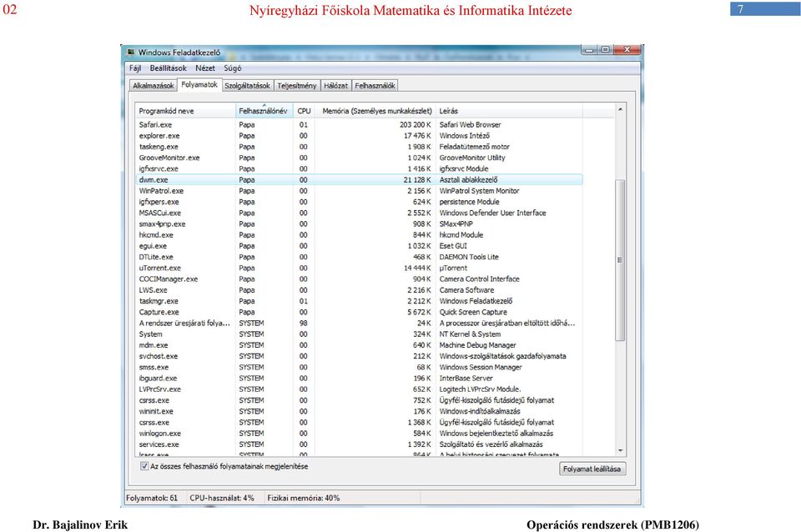
Task: Sort by Programkód neve column header
Action: pos(185,111)
